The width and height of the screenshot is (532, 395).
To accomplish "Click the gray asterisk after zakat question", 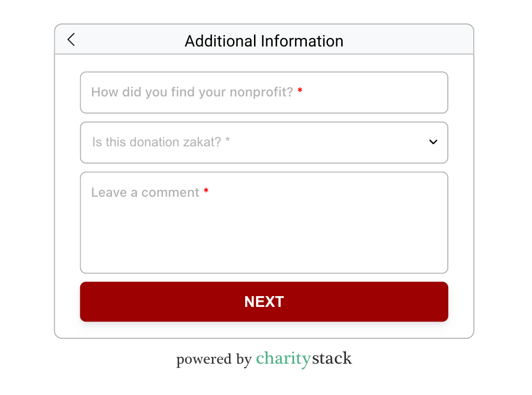I will [228, 140].
